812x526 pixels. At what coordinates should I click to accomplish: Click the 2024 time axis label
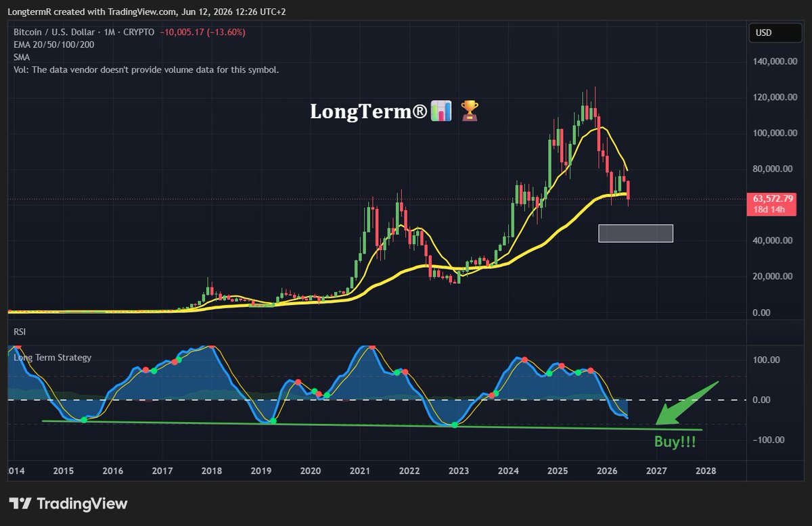click(x=508, y=471)
